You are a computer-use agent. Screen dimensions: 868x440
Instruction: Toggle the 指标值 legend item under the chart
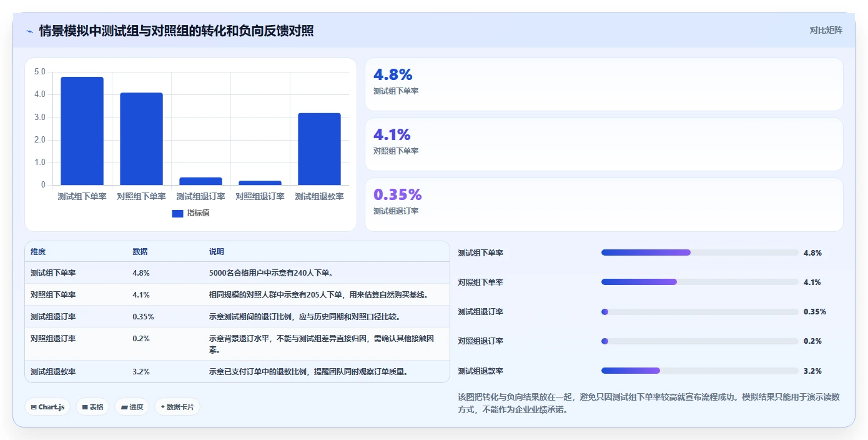pos(191,213)
